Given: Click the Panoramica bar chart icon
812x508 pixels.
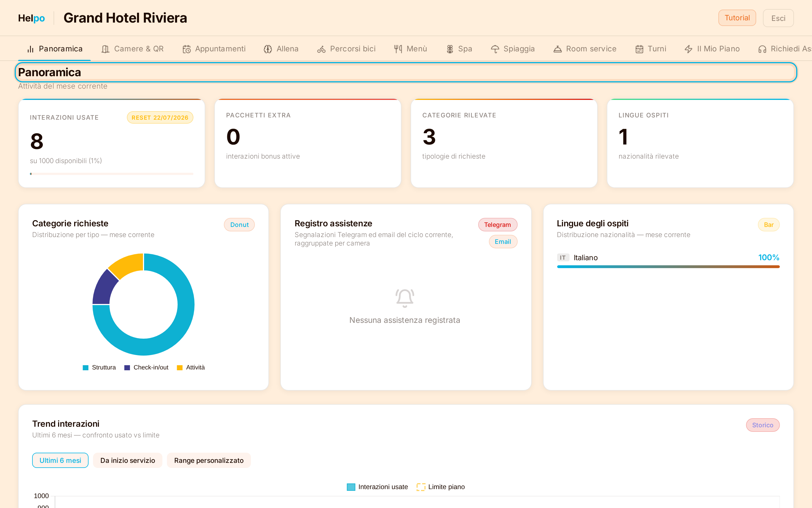Looking at the screenshot, I should [x=30, y=49].
